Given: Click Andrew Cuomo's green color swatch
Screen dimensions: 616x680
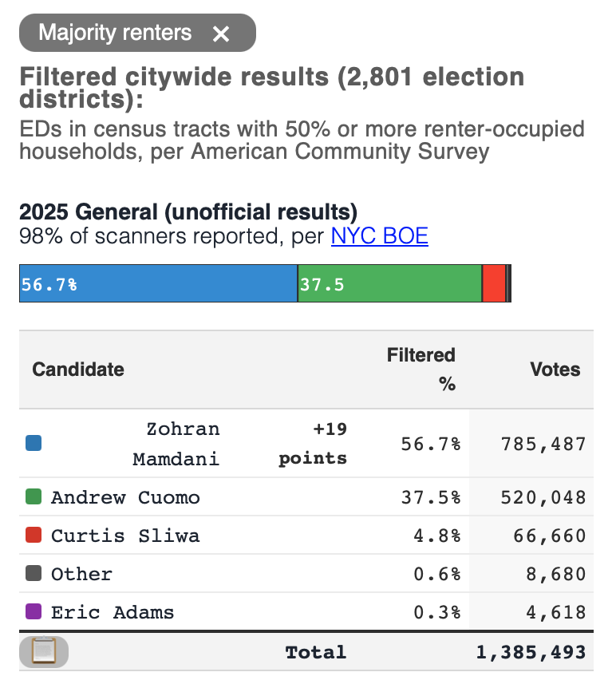Looking at the screenshot, I should pyautogui.click(x=34, y=497).
